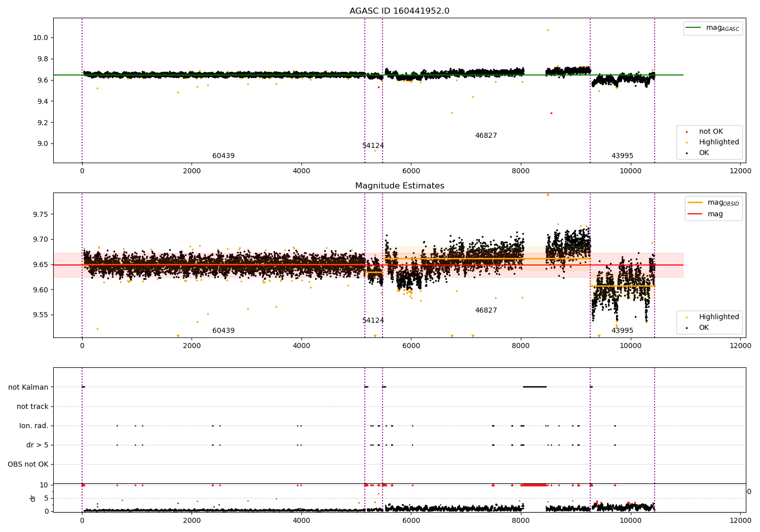Click the plot title AGASC ID 160441952.0
760x532 pixels.
(x=399, y=11)
